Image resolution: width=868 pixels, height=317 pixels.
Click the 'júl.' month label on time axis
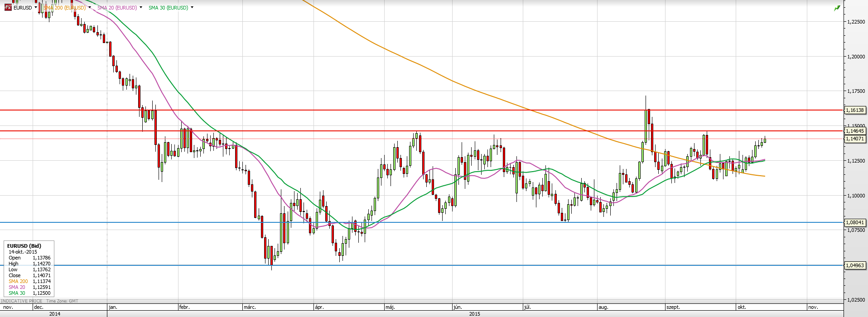coord(527,307)
